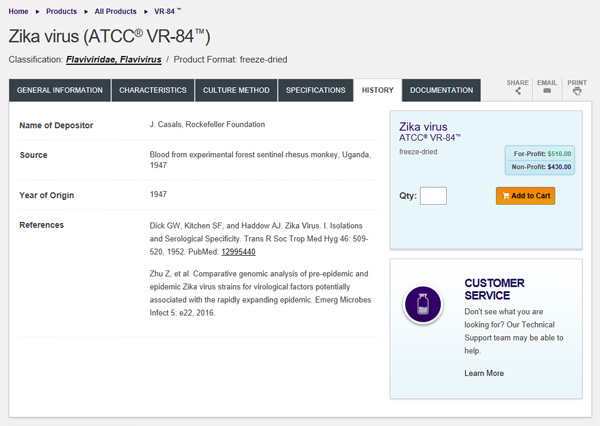Click the Year of Origin label
Viewport: 600px width, 426px height.
(x=47, y=195)
